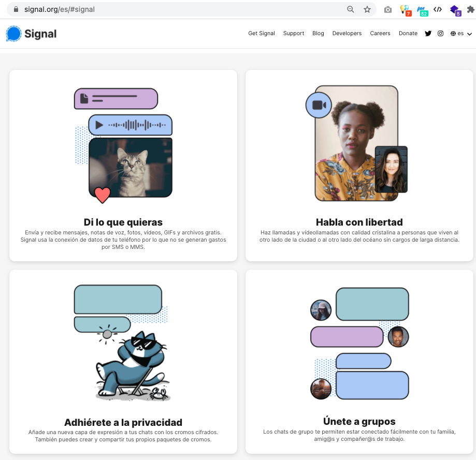Open the Careers page
This screenshot has width=476, height=460.
tap(380, 34)
